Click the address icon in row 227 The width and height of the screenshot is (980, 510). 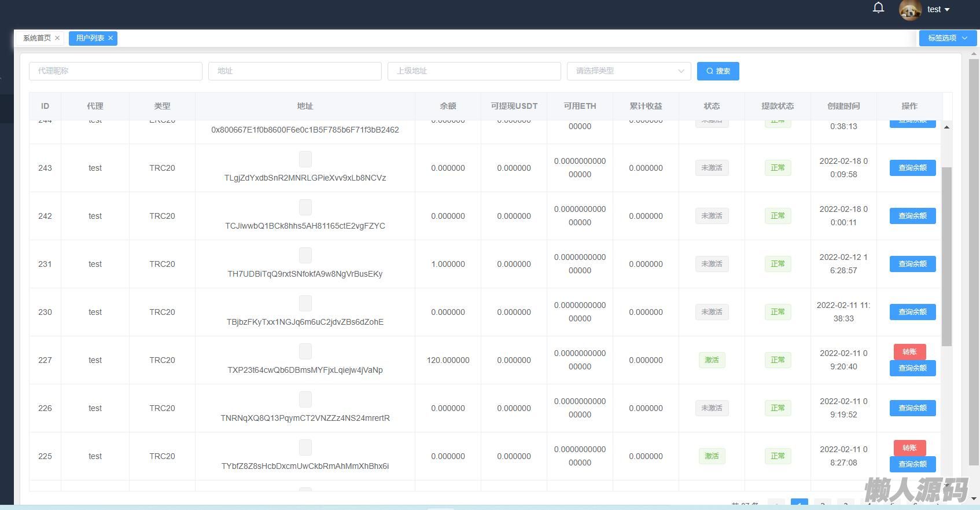click(x=305, y=351)
